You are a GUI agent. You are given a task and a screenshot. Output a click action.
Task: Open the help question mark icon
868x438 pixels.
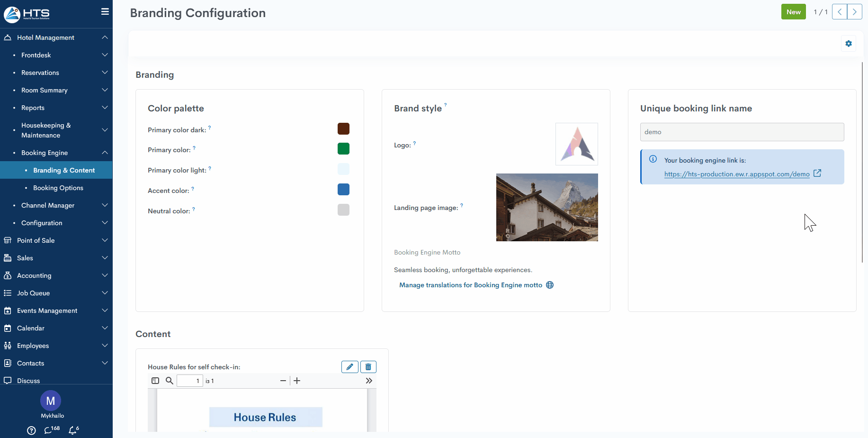[x=31, y=430]
